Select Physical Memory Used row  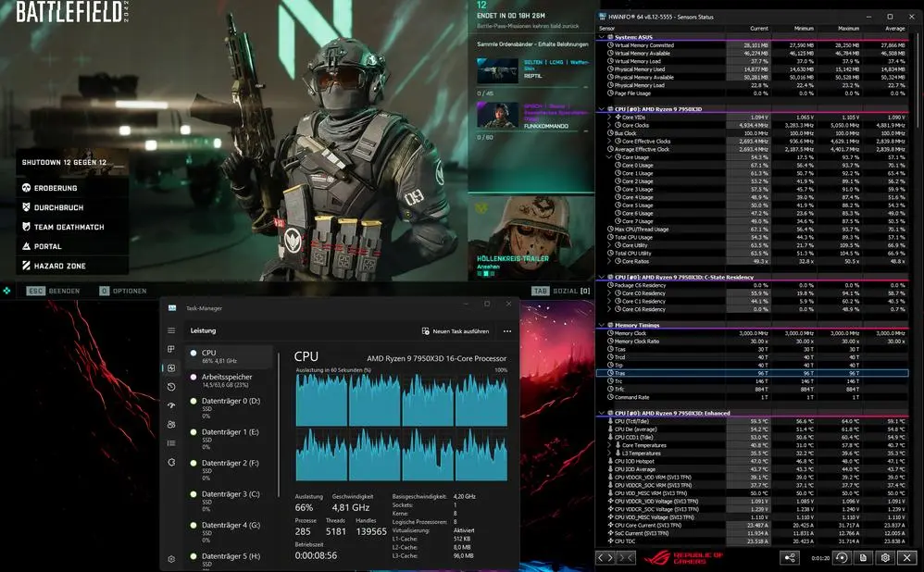click(x=753, y=68)
